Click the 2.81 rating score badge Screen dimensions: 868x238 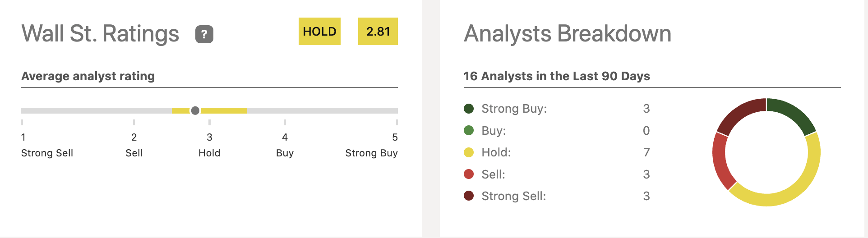pyautogui.click(x=378, y=32)
